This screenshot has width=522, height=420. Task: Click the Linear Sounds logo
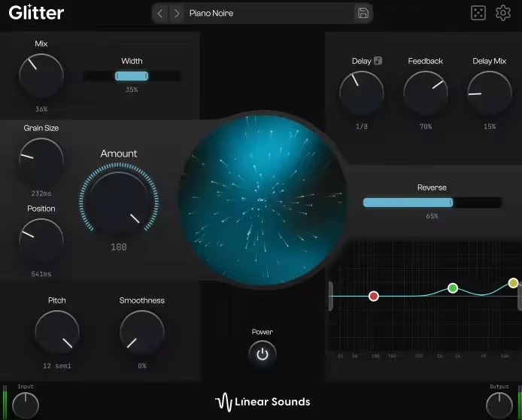tap(263, 402)
